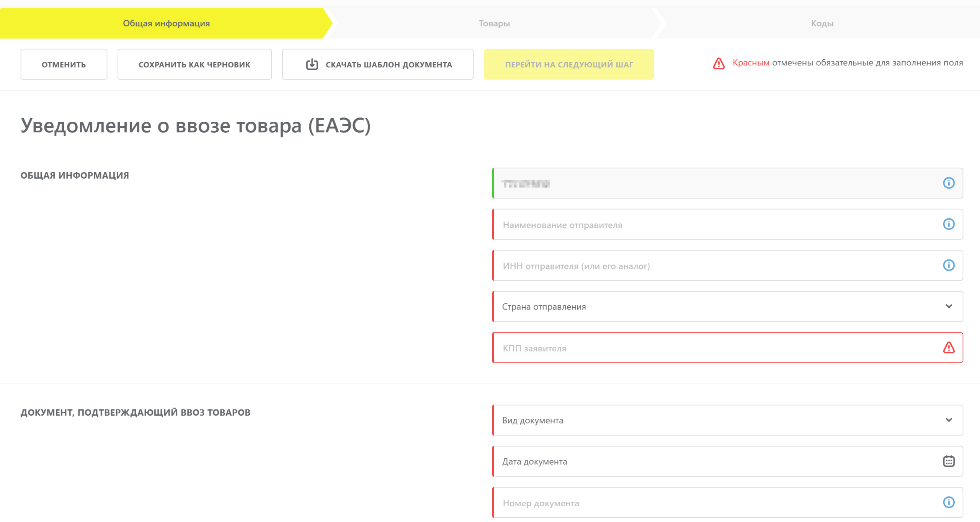Click ДОКУМЕНТ, ПОДТВЕРЖДАЮЩИЙ ВВОЗ ТОВАРОВ label

[136, 413]
